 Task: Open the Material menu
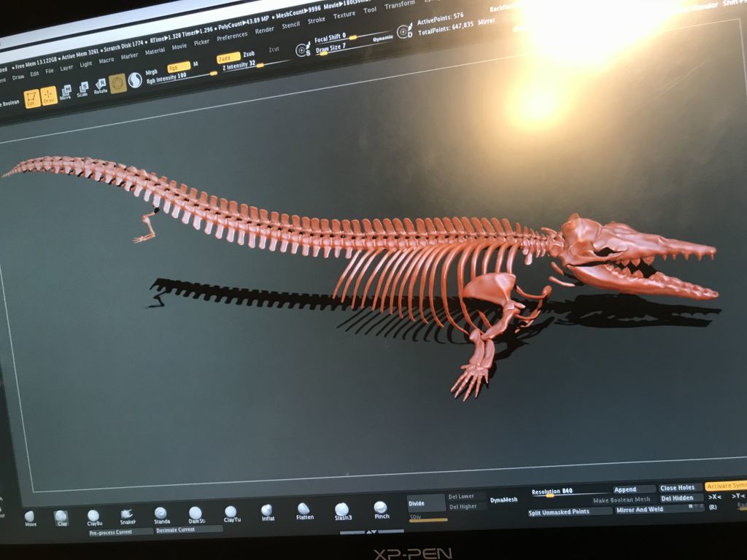155,52
